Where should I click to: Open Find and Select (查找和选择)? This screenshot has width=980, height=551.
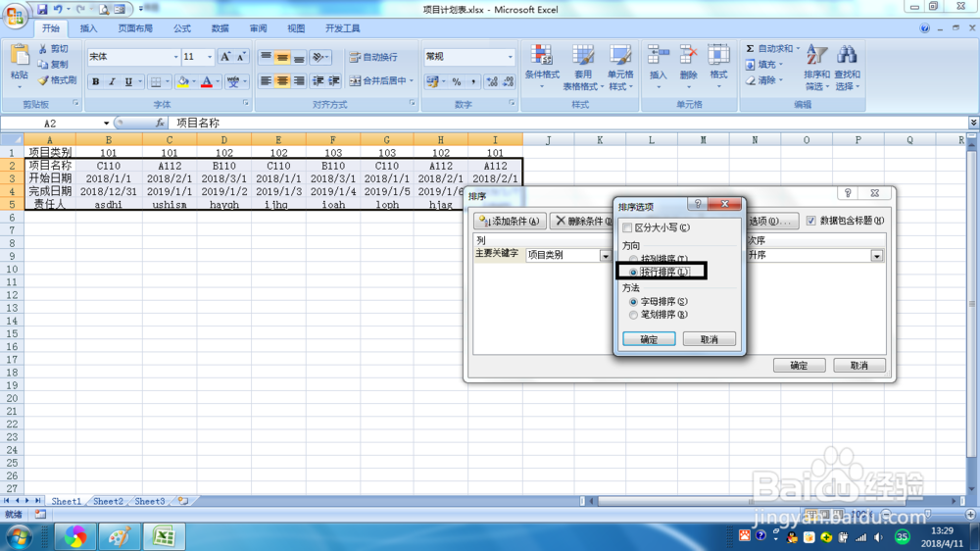(848, 68)
